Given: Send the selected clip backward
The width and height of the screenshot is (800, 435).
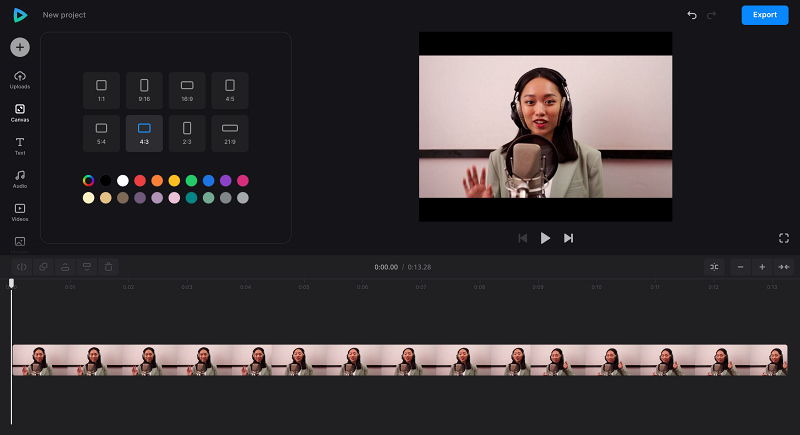Looking at the screenshot, I should (87, 267).
